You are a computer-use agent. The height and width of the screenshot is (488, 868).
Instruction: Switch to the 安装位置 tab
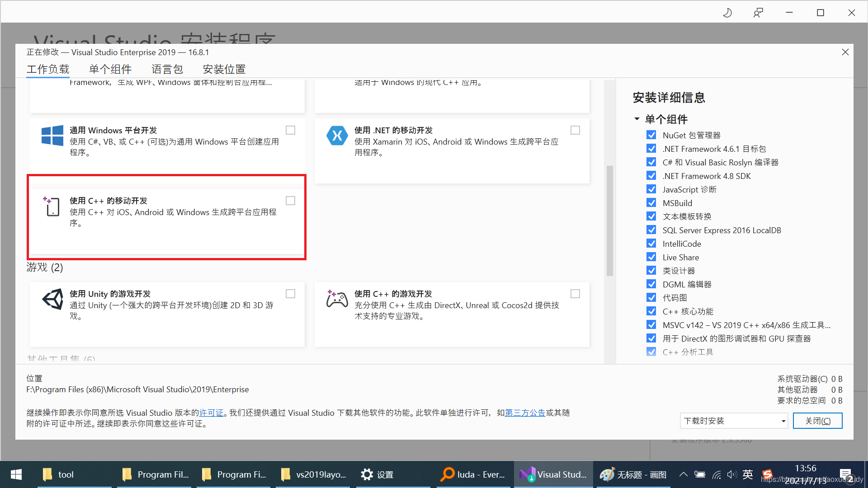(x=224, y=69)
